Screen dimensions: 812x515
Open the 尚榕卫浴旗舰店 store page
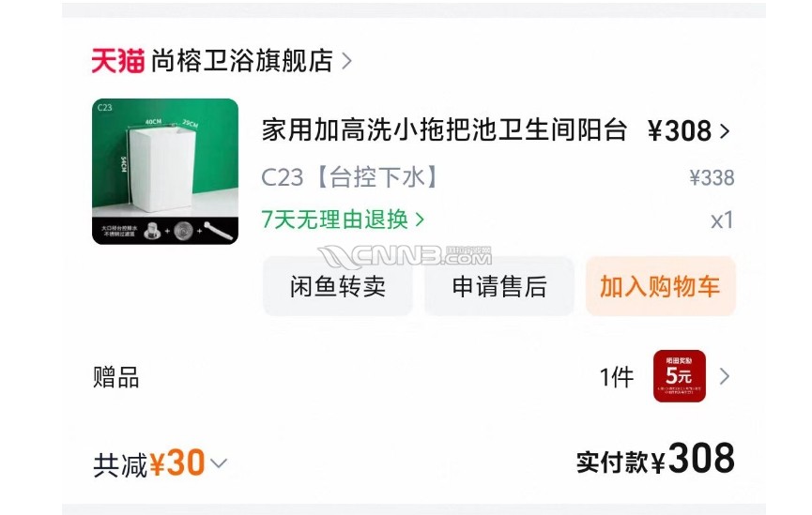tap(242, 61)
